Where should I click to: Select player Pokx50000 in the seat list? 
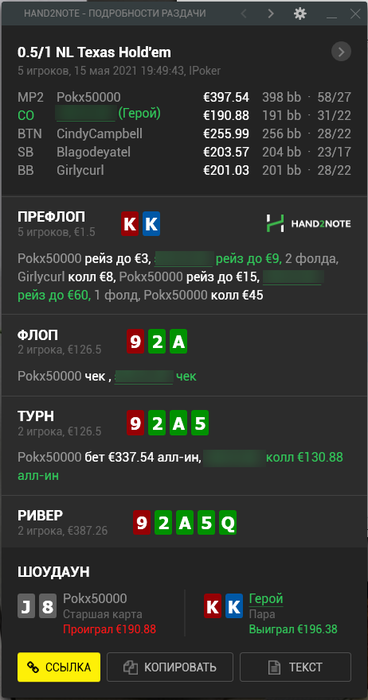pyautogui.click(x=88, y=97)
